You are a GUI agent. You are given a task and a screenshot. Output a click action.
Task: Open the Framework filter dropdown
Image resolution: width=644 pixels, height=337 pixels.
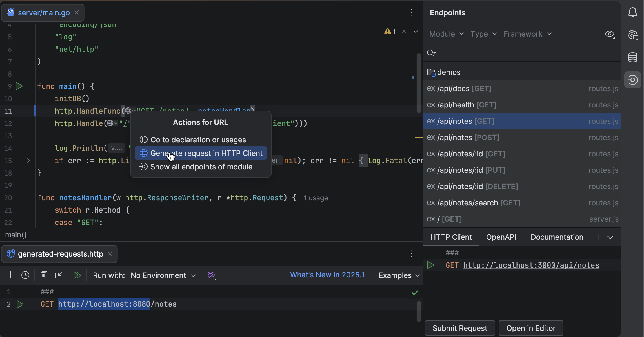(x=527, y=34)
